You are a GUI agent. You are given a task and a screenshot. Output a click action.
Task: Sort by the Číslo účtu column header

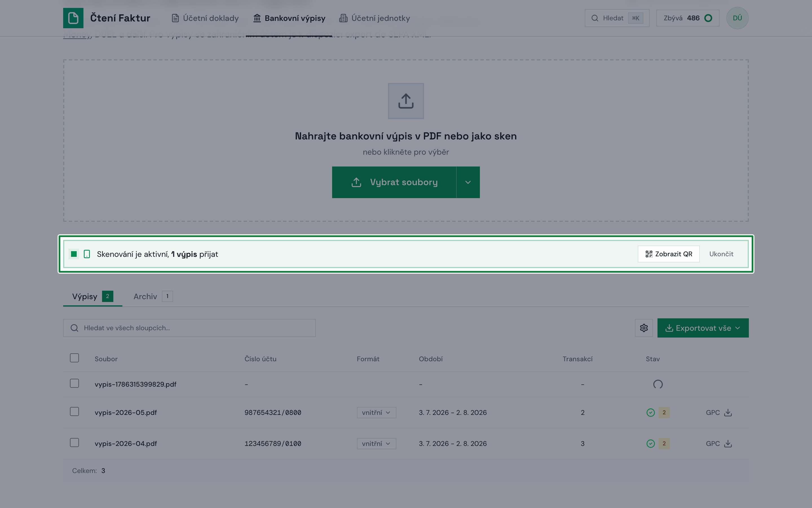(x=261, y=359)
